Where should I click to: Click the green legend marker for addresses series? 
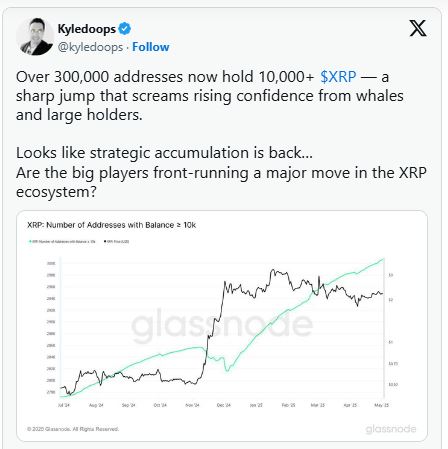(x=30, y=241)
